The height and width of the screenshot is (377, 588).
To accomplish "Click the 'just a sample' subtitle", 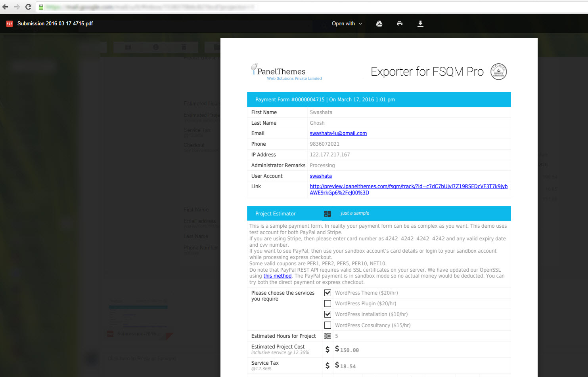I will click(355, 213).
